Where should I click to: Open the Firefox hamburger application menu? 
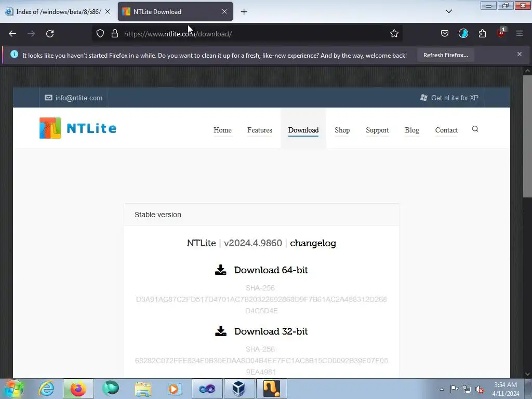tap(520, 34)
